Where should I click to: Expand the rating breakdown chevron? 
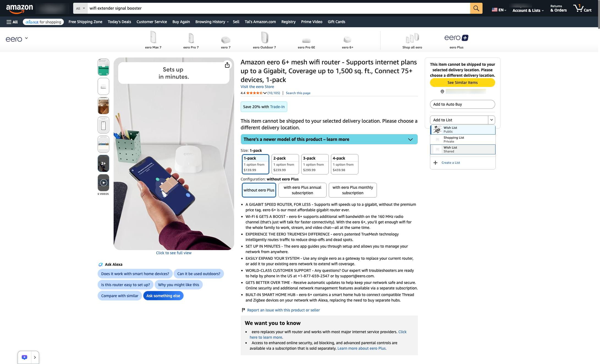pos(265,93)
